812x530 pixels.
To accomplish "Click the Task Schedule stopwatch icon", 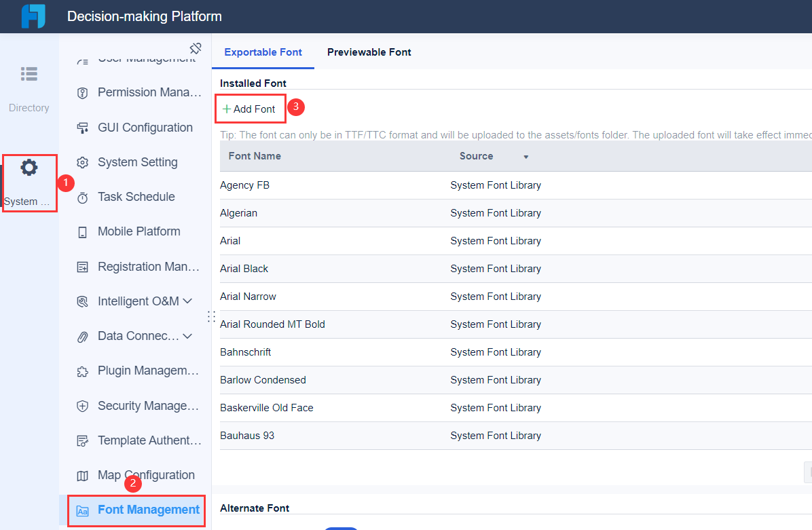I will tap(83, 197).
